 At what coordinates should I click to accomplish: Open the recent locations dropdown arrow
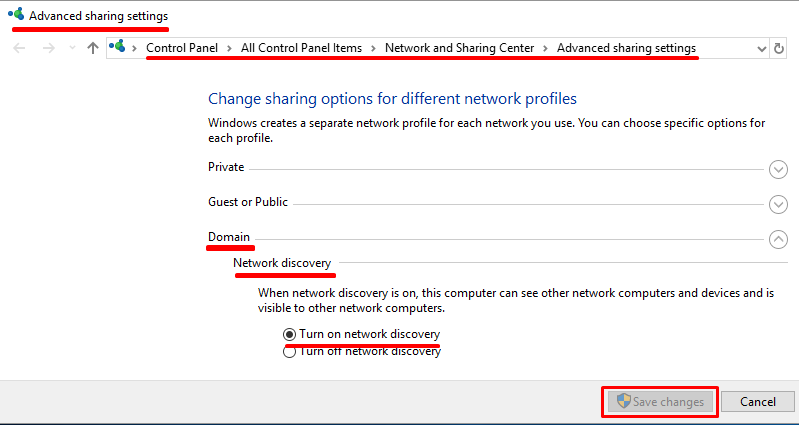pyautogui.click(x=70, y=48)
